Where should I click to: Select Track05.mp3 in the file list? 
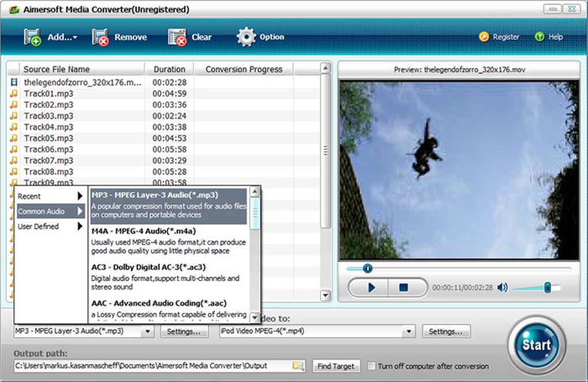164,138
